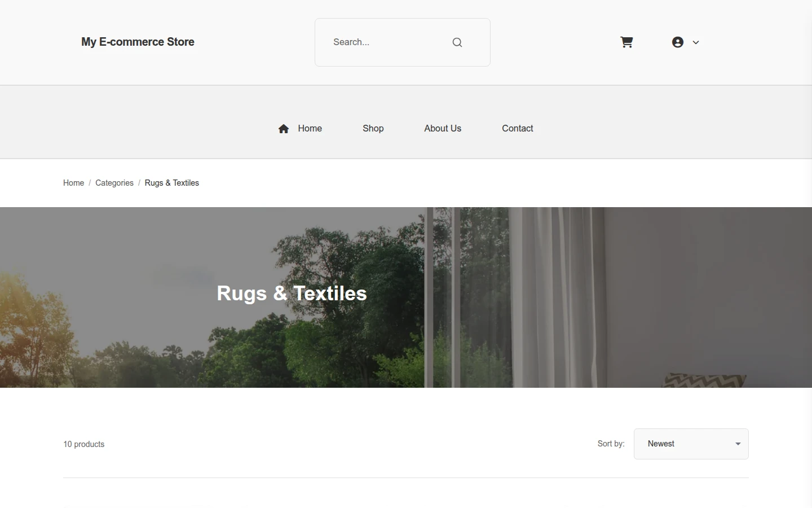Click the My E-commerce Store title
The height and width of the screenshot is (508, 812).
[138, 42]
